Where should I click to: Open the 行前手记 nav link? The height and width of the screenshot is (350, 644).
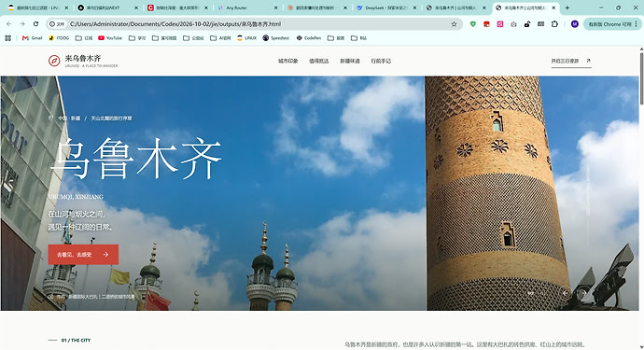381,61
